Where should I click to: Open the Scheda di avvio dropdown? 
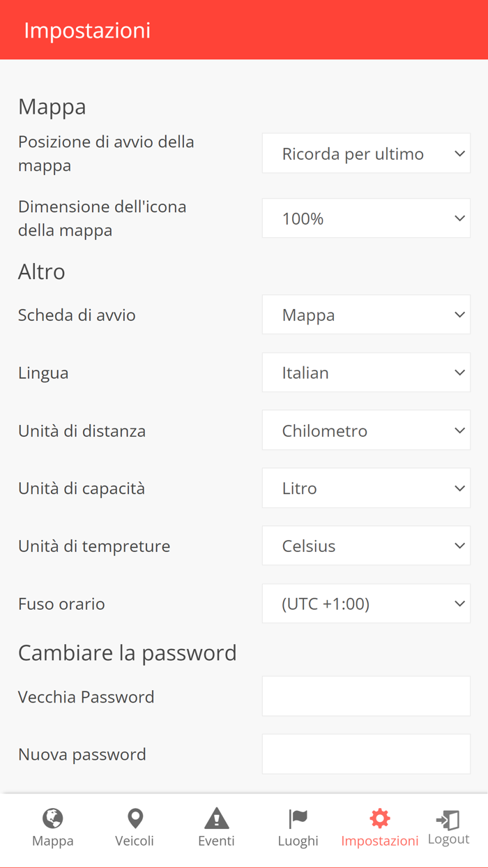click(x=366, y=315)
